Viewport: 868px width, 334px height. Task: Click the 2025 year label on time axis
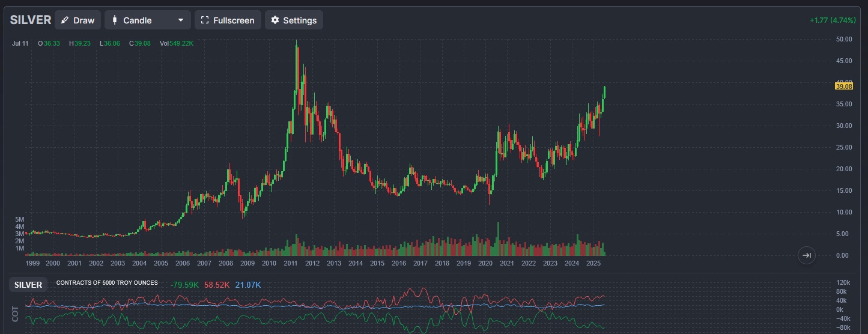click(x=593, y=263)
